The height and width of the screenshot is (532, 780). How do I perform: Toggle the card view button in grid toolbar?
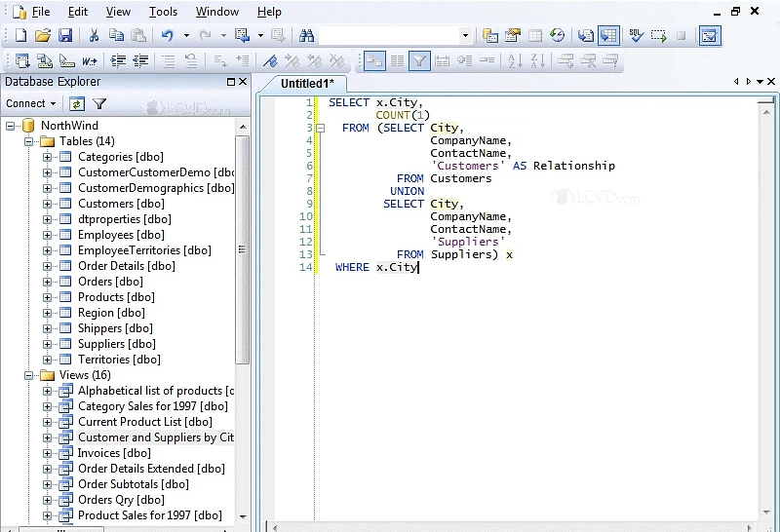pyautogui.click(x=374, y=61)
